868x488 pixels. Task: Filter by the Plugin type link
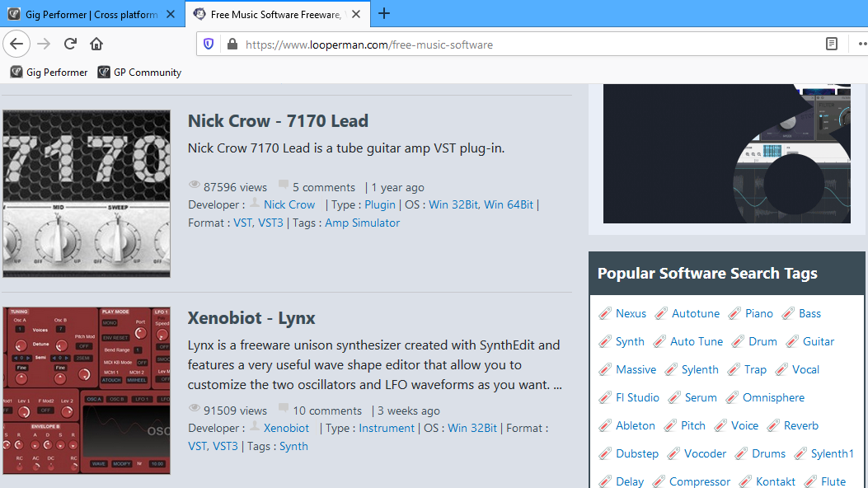pyautogui.click(x=380, y=204)
